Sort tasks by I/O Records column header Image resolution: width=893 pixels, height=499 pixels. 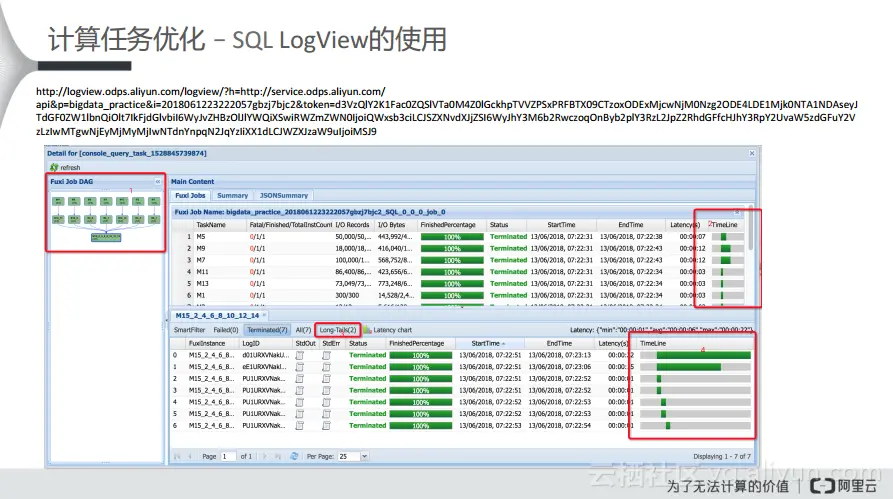[352, 225]
